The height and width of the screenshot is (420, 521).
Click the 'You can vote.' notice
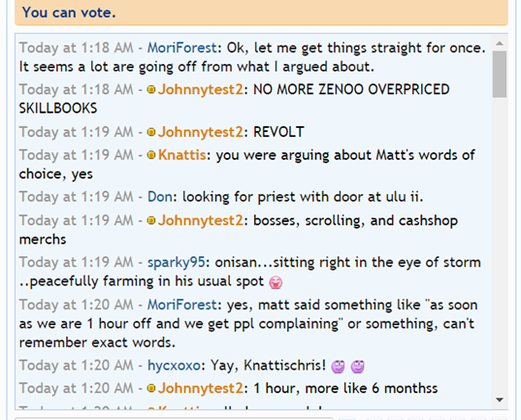point(69,13)
